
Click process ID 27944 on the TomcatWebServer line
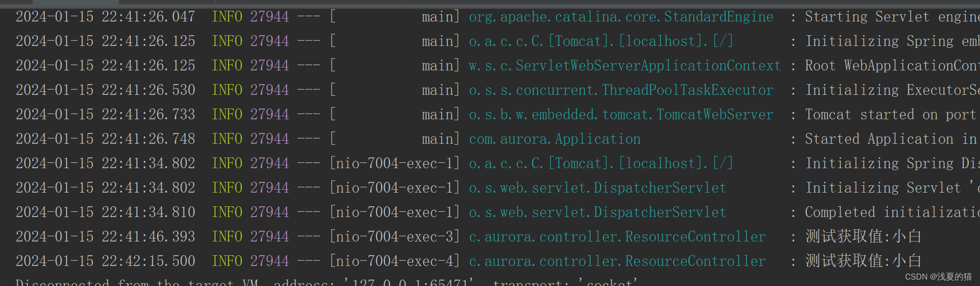[x=270, y=115]
